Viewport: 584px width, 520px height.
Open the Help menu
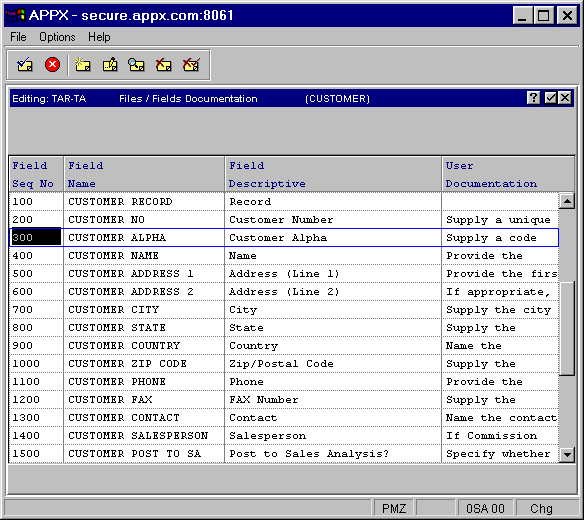99,37
